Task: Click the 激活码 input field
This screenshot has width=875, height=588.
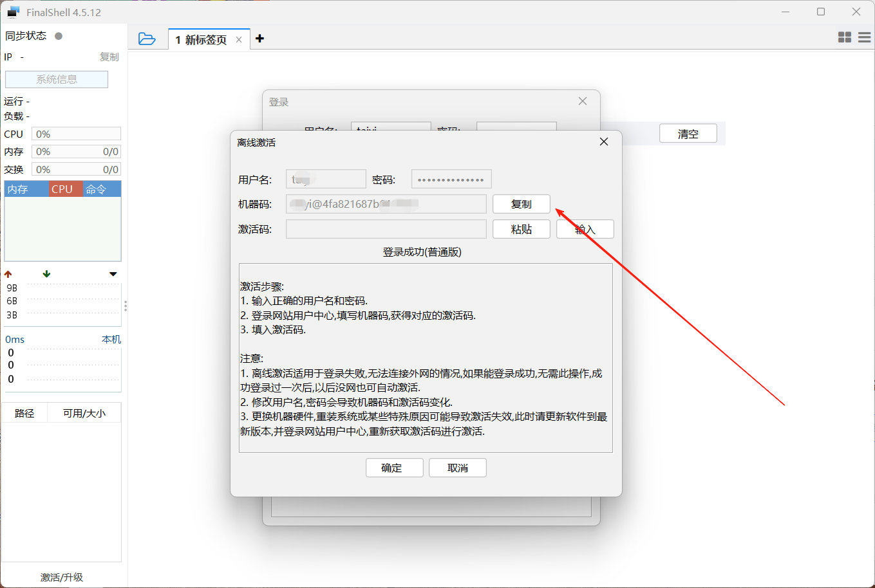Action: click(386, 229)
